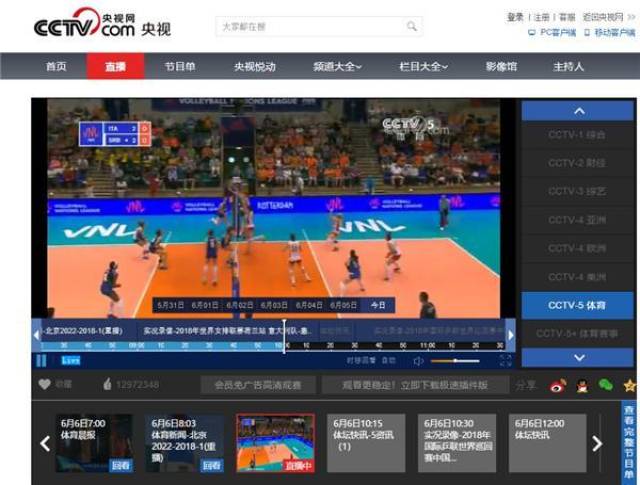Go back to 央视网 via top link
The height and width of the screenshot is (485, 640).
(603, 17)
